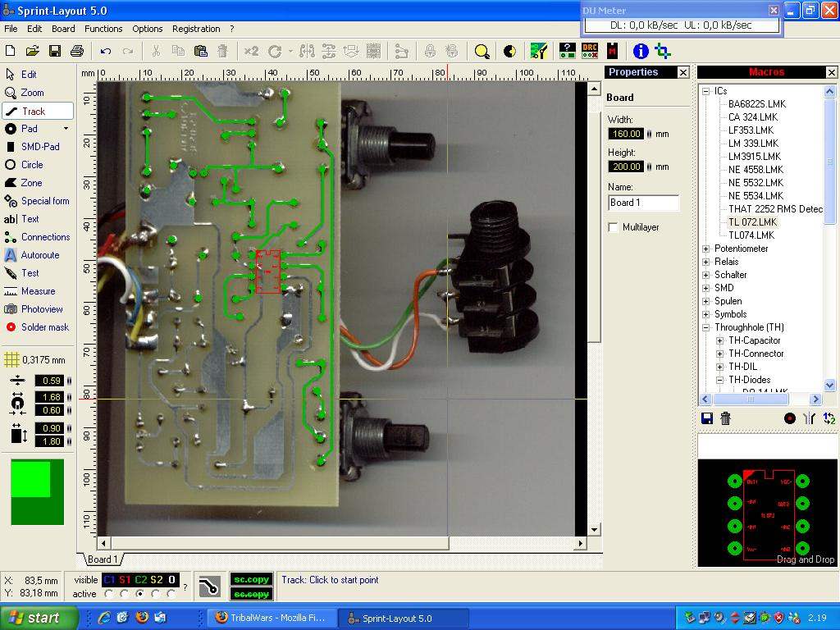840x630 pixels.
Task: Collapse the ICs macro folder
Action: (x=705, y=91)
